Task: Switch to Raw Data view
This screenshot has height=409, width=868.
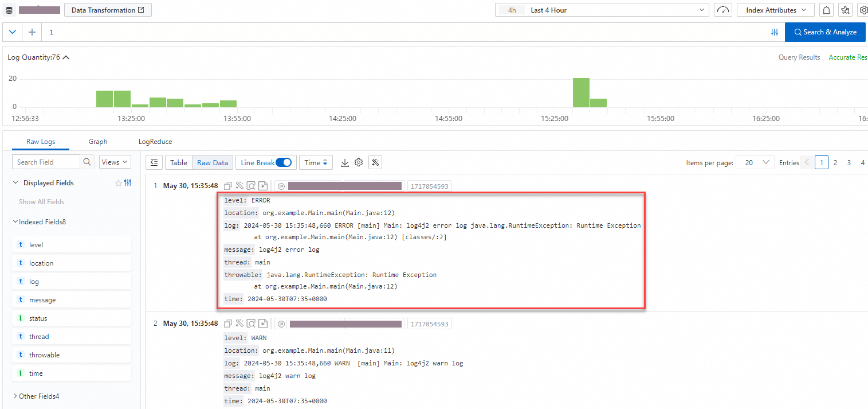Action: pos(213,163)
